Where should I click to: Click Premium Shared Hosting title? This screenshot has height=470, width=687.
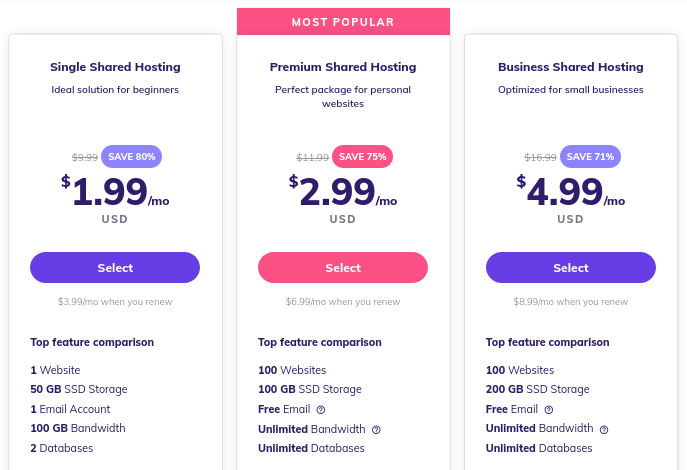click(x=343, y=67)
